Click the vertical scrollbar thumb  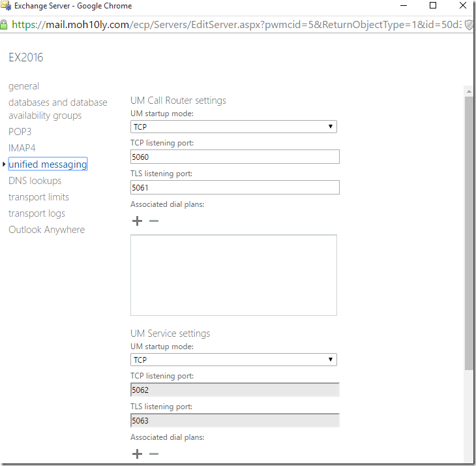click(x=469, y=233)
